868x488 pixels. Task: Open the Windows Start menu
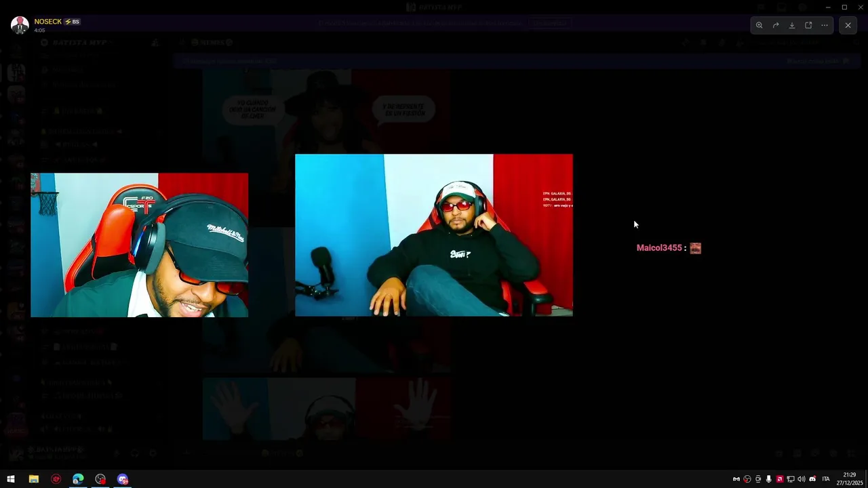[11, 479]
